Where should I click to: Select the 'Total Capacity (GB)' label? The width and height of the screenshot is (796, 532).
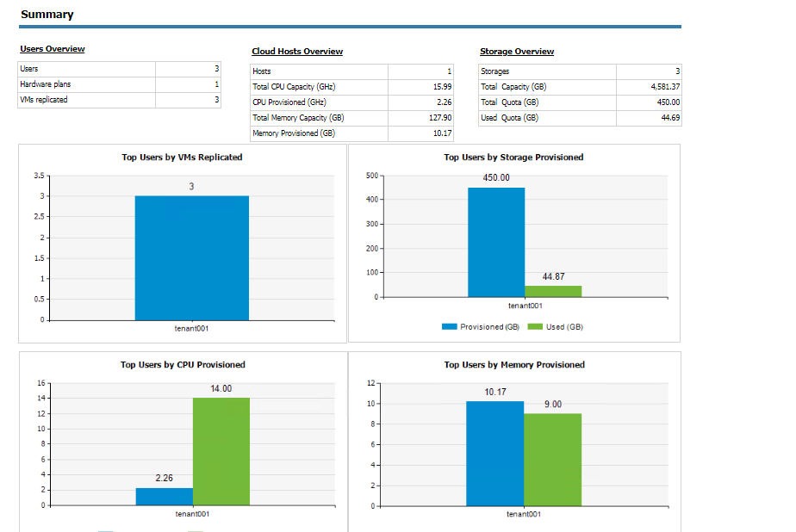click(513, 87)
